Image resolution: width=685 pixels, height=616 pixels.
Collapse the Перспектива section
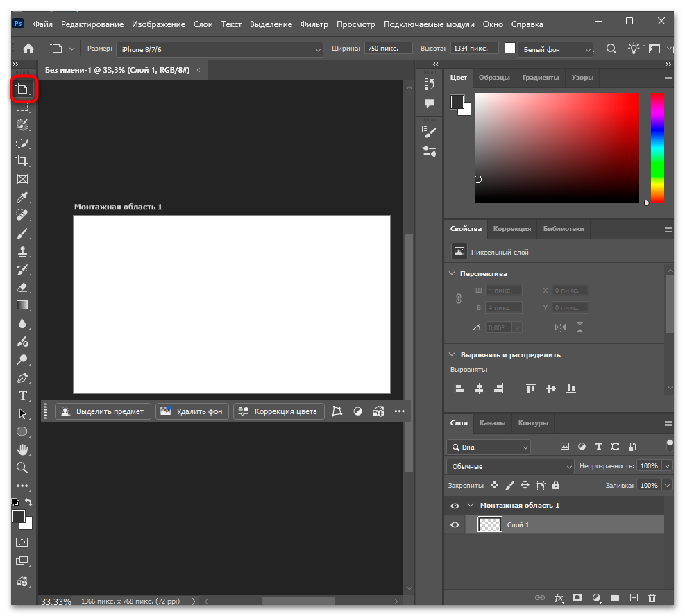tap(453, 273)
